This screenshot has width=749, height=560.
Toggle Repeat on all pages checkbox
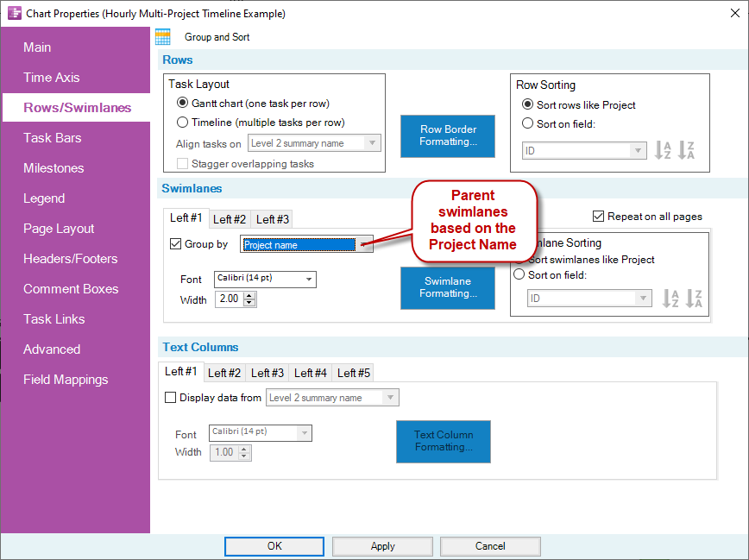coord(598,217)
